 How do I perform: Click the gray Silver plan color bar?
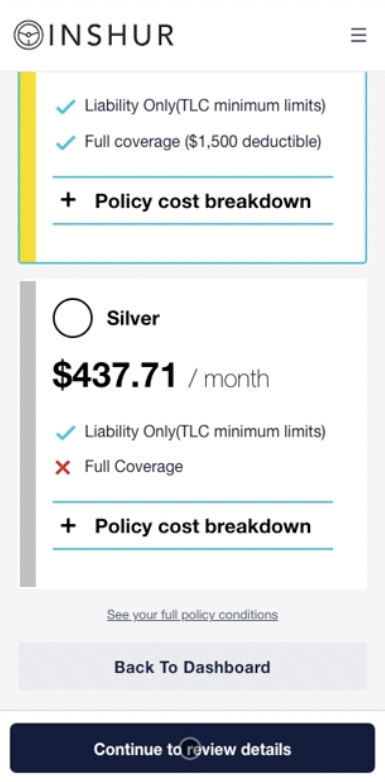click(x=28, y=434)
